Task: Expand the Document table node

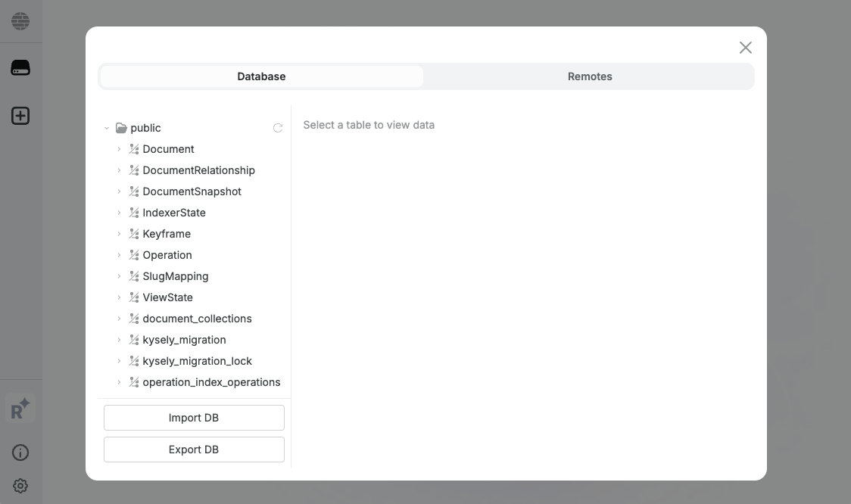Action: (x=120, y=149)
